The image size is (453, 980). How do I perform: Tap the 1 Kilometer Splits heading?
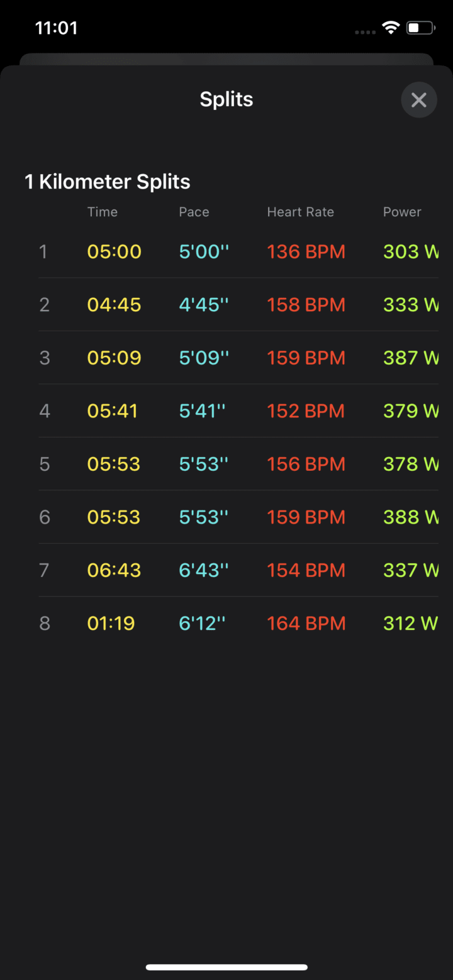[x=108, y=182]
